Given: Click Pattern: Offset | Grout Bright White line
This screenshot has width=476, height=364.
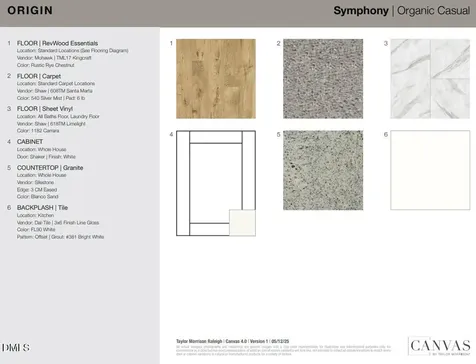Looking at the screenshot, I should [x=60, y=237].
